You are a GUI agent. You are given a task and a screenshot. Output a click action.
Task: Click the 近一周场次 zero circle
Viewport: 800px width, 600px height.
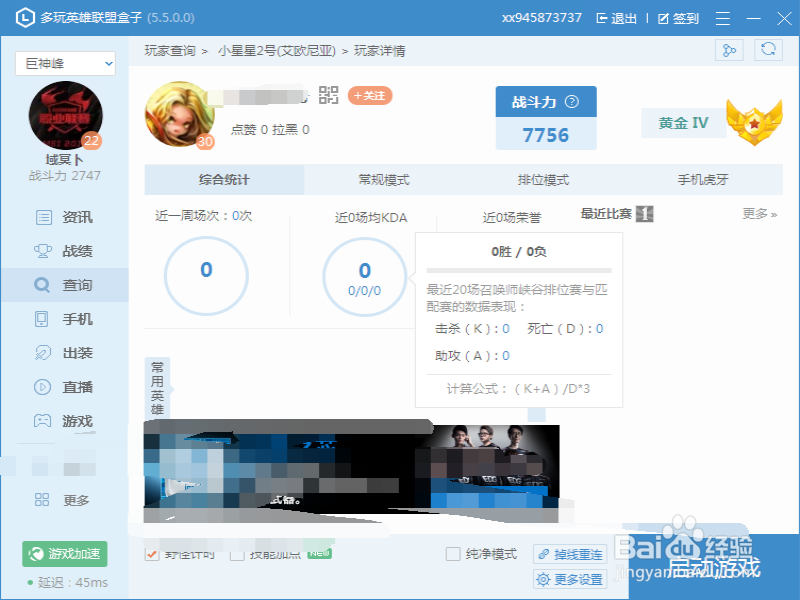[206, 276]
